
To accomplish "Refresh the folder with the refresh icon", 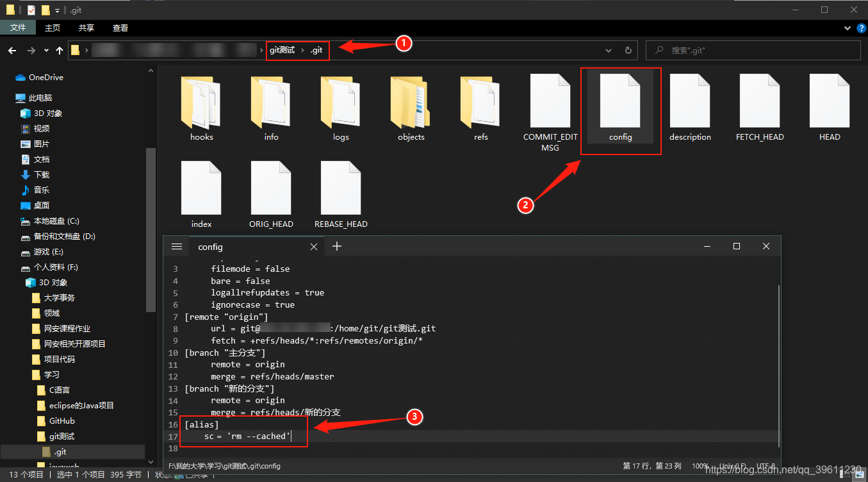I will pos(627,50).
